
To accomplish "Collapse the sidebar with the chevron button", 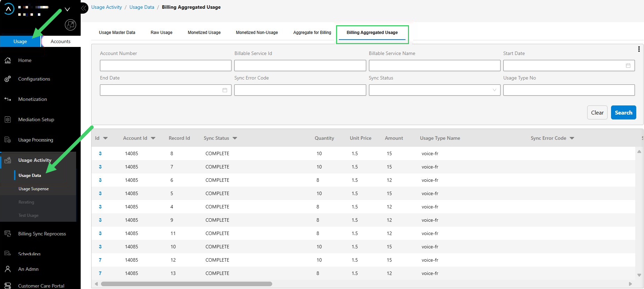I will tap(84, 8).
